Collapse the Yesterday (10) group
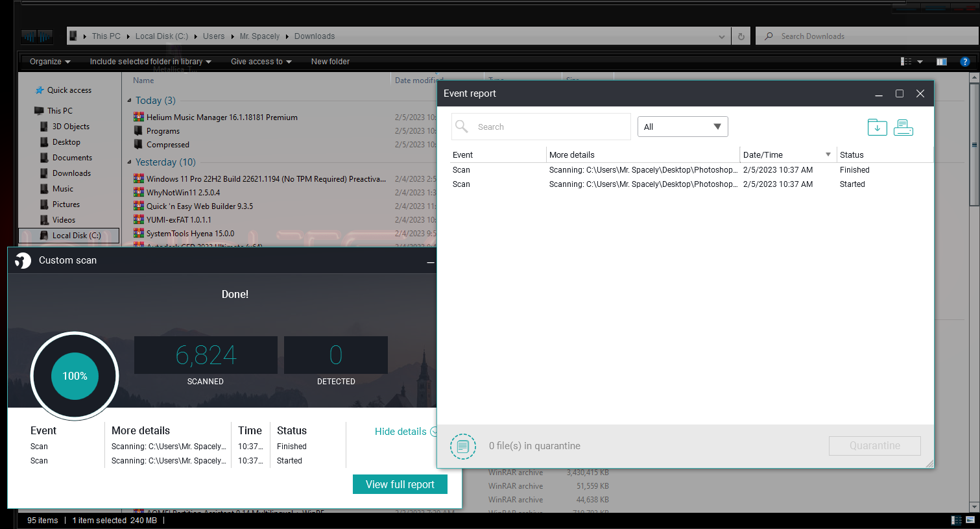 point(130,162)
